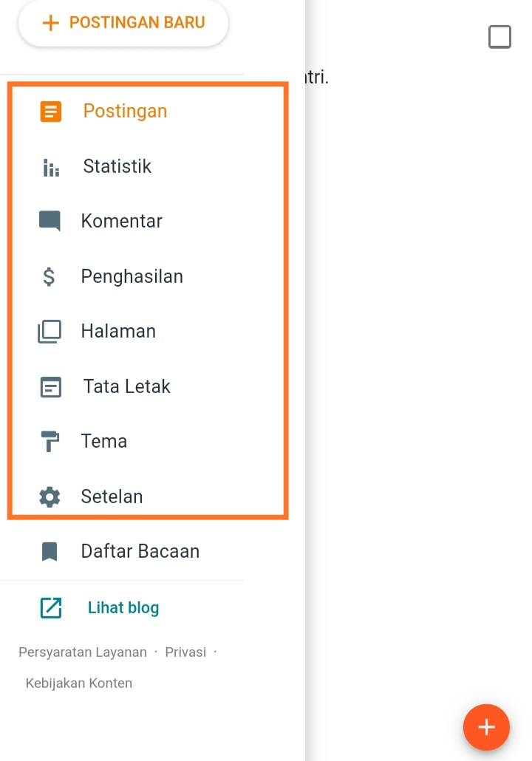Click the Privasi footer link

(x=185, y=652)
